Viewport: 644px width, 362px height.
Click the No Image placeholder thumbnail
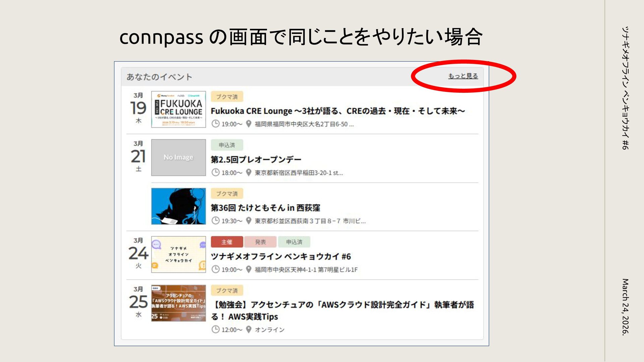coord(178,158)
